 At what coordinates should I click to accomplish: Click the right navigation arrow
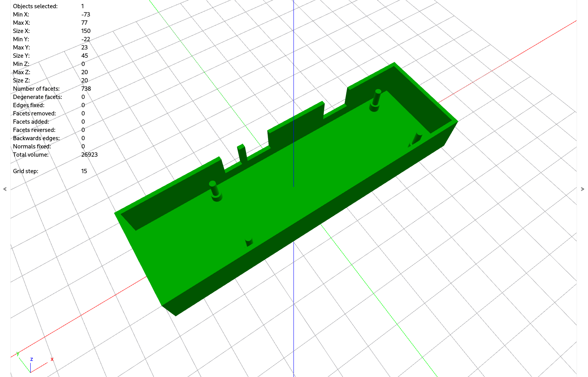tap(582, 189)
